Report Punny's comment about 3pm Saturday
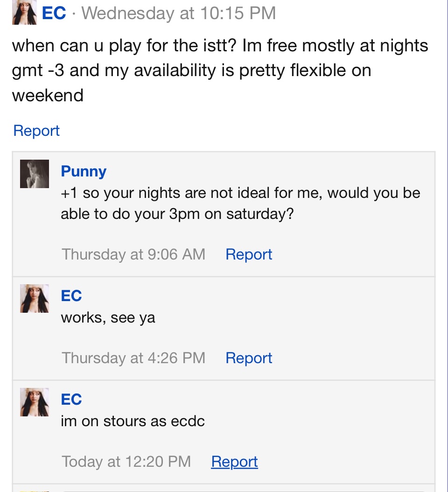The image size is (448, 492). click(x=249, y=254)
